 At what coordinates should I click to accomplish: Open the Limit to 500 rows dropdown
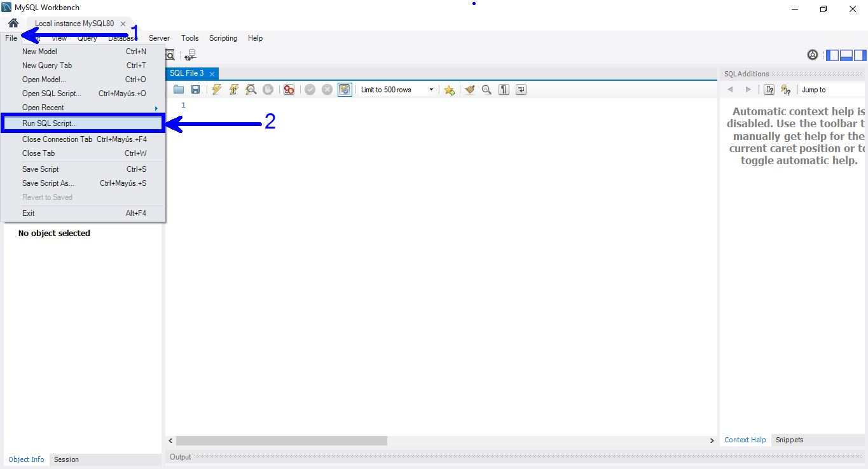431,89
